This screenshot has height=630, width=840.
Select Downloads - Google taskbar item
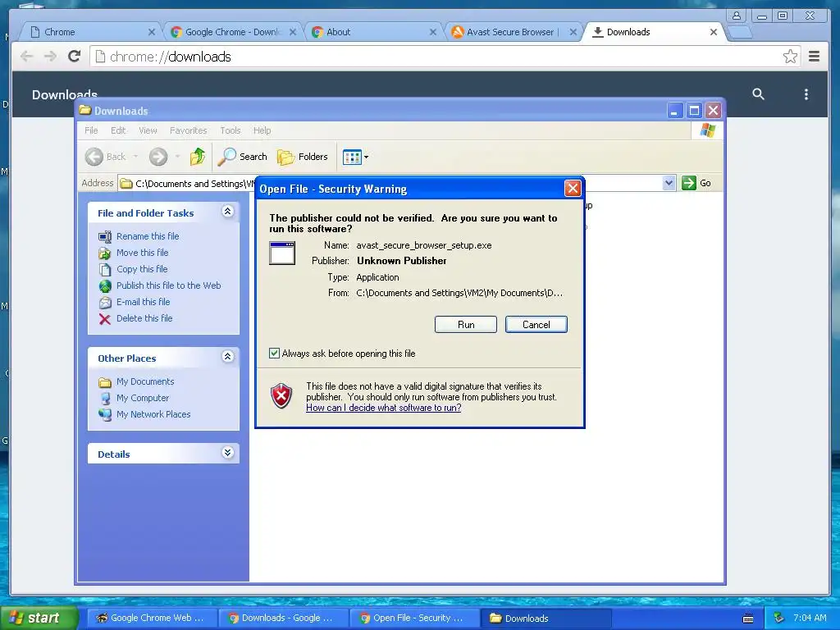283,618
